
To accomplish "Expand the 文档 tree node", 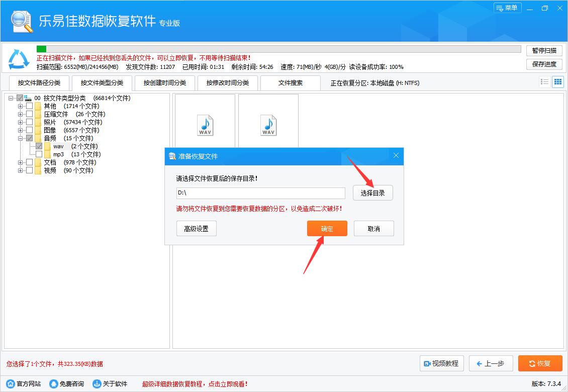I will (x=20, y=162).
